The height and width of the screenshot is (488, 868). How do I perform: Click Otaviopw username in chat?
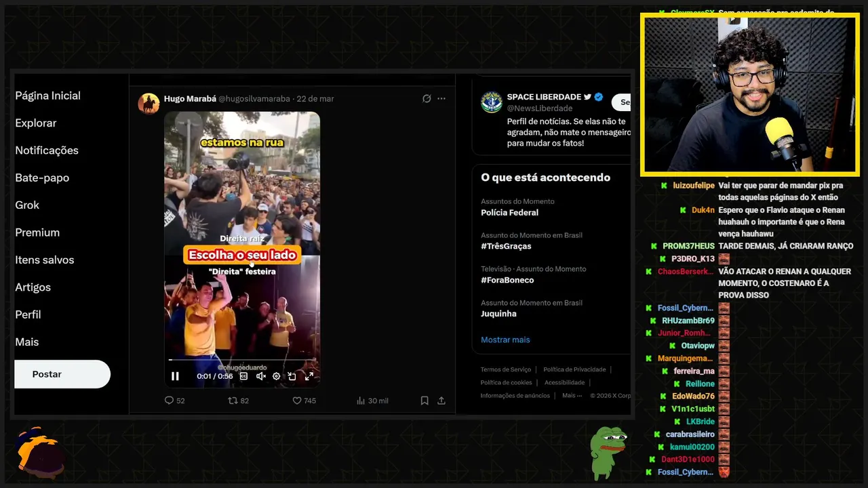tap(698, 346)
